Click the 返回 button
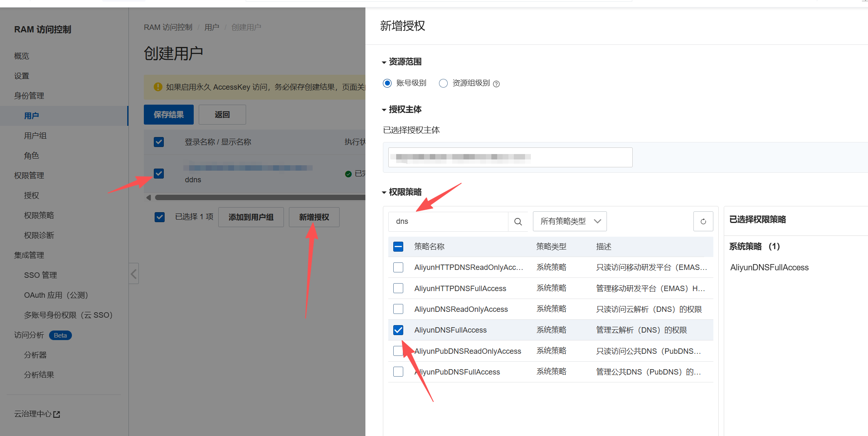 coord(222,115)
